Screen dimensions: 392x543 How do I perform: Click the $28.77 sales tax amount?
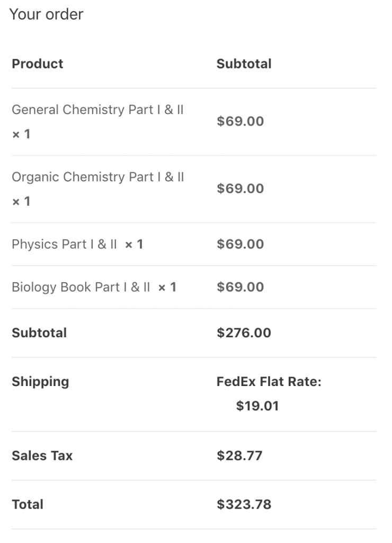click(239, 456)
